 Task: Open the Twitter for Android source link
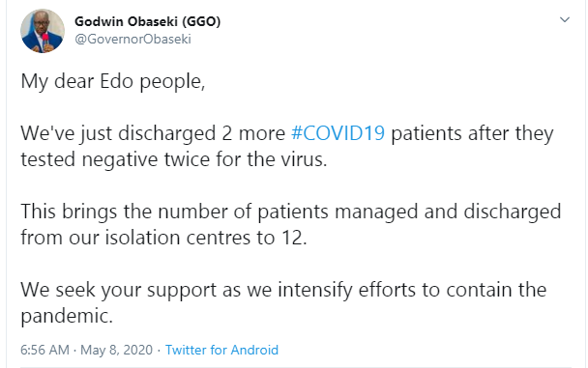[x=221, y=350]
